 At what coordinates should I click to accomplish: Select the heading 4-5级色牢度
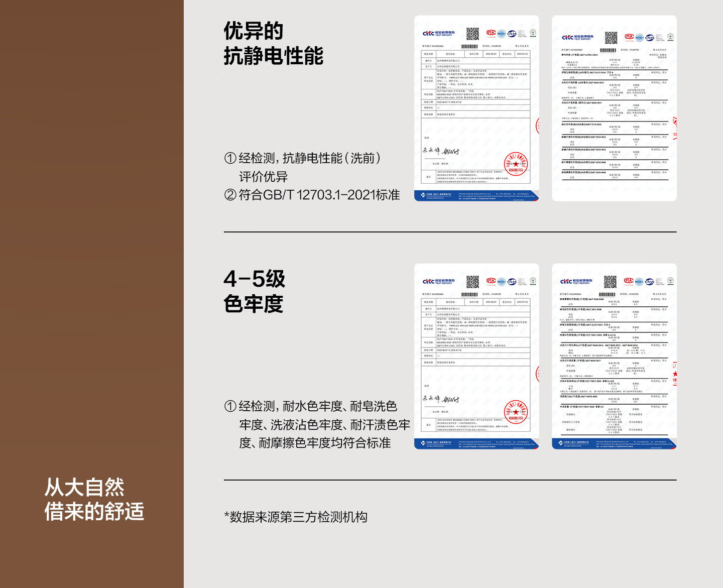point(255,291)
